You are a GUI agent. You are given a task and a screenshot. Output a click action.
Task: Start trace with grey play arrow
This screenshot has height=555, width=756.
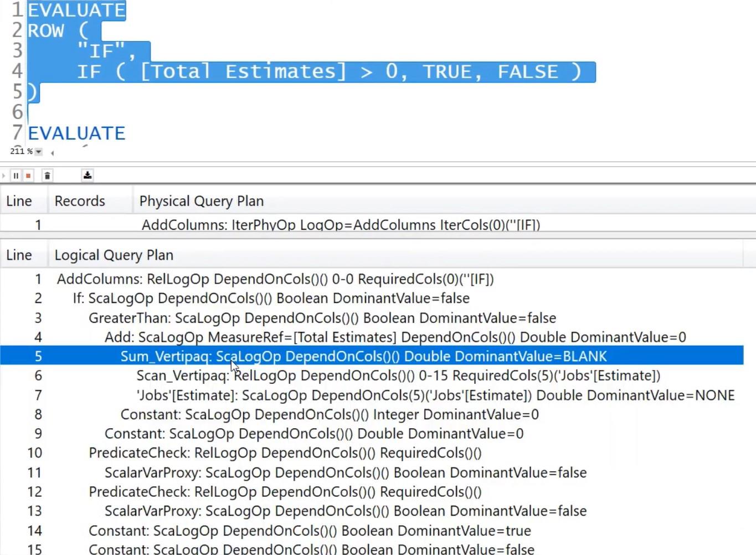pos(4,176)
